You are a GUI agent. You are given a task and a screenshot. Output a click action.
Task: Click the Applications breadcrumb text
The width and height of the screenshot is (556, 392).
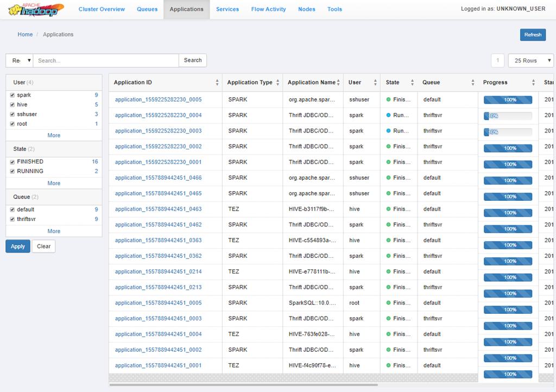[58, 34]
